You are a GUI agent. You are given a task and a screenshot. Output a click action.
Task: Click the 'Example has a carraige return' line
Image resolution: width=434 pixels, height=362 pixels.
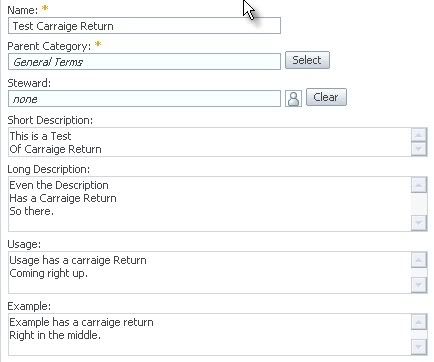(x=82, y=322)
